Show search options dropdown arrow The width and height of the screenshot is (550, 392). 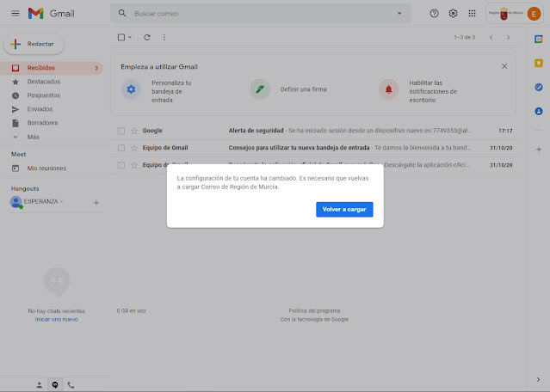point(399,13)
